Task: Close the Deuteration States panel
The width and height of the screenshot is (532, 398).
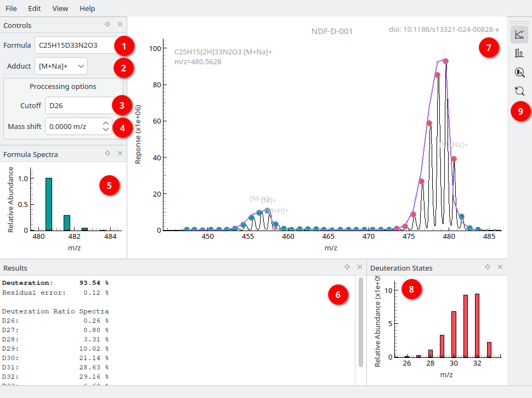Action: pos(500,267)
